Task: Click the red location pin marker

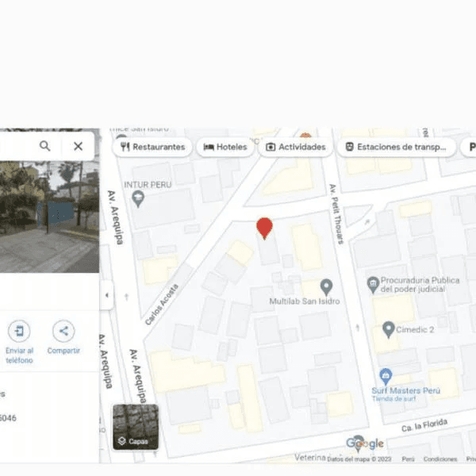Action: [x=264, y=228]
